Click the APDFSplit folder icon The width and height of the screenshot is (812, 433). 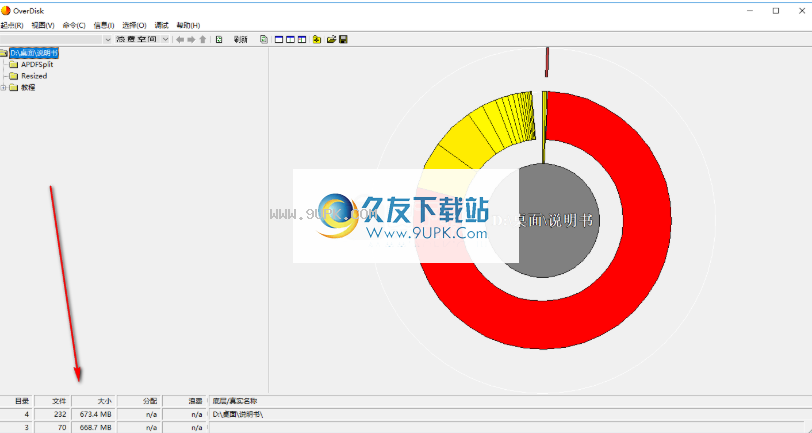tap(14, 65)
